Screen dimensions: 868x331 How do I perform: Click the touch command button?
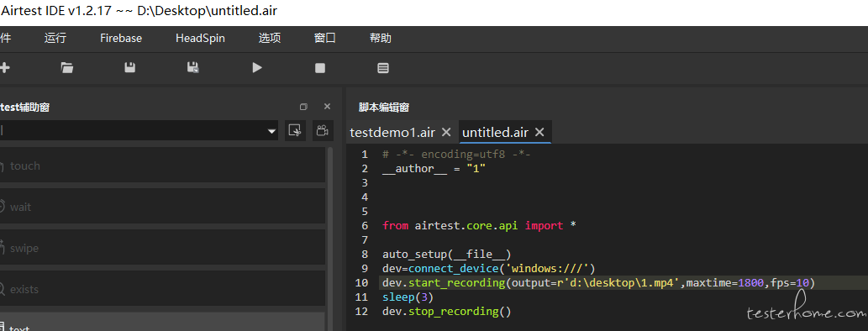[161, 165]
